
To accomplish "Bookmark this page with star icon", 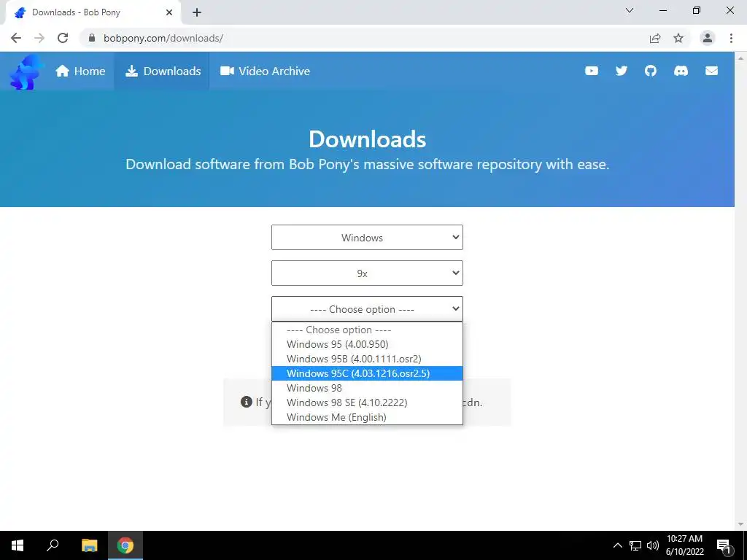I will point(678,38).
